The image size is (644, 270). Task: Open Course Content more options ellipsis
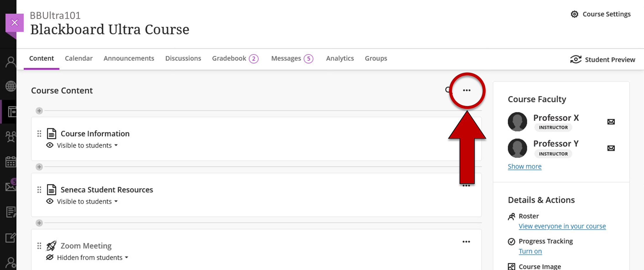pos(467,90)
